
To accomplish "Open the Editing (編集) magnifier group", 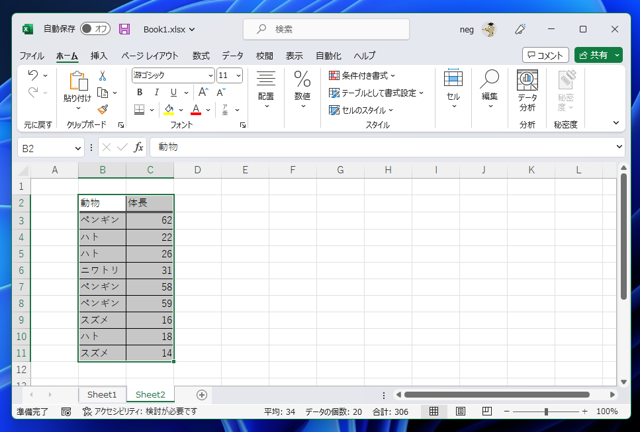I will (x=489, y=89).
